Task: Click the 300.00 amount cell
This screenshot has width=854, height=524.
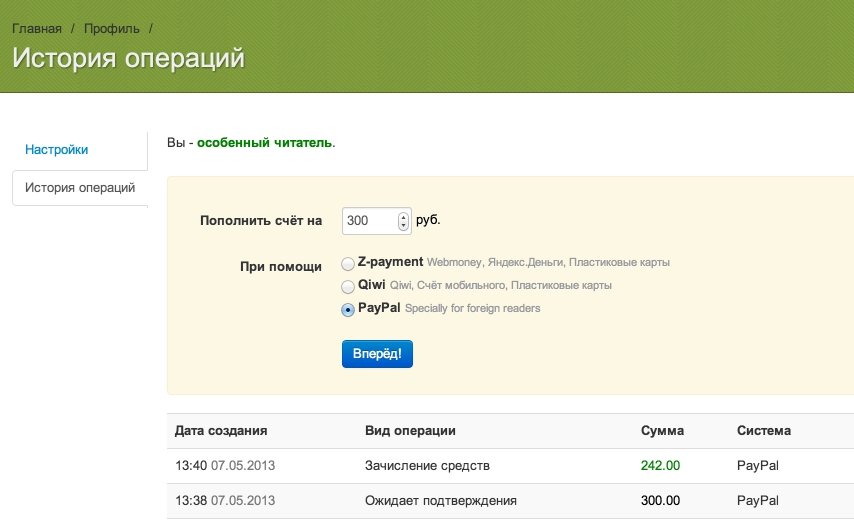Action: [x=660, y=501]
